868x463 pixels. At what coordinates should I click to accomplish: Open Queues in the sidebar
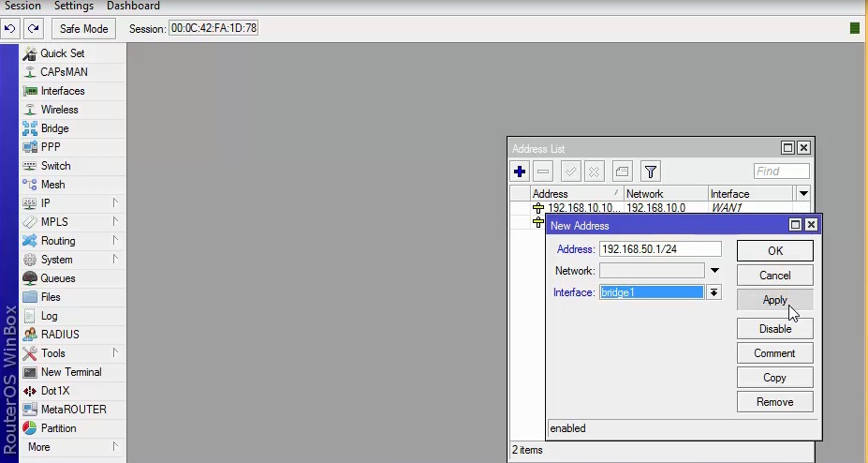pos(57,278)
